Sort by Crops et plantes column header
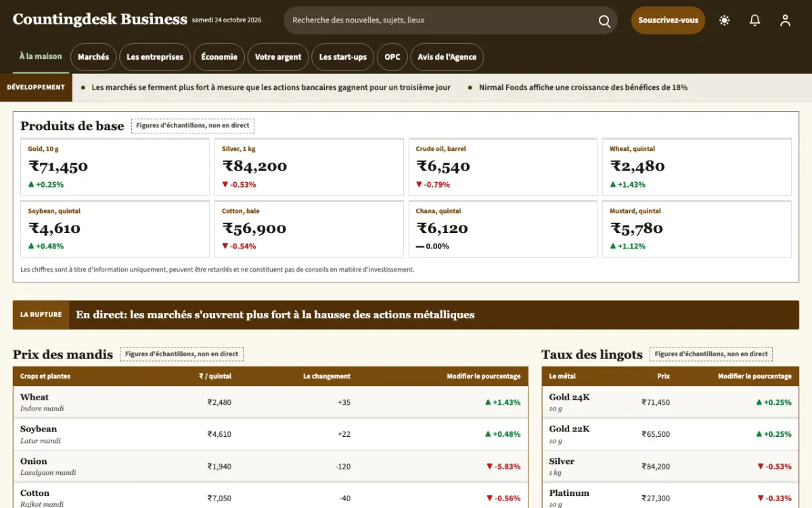 [x=45, y=377]
